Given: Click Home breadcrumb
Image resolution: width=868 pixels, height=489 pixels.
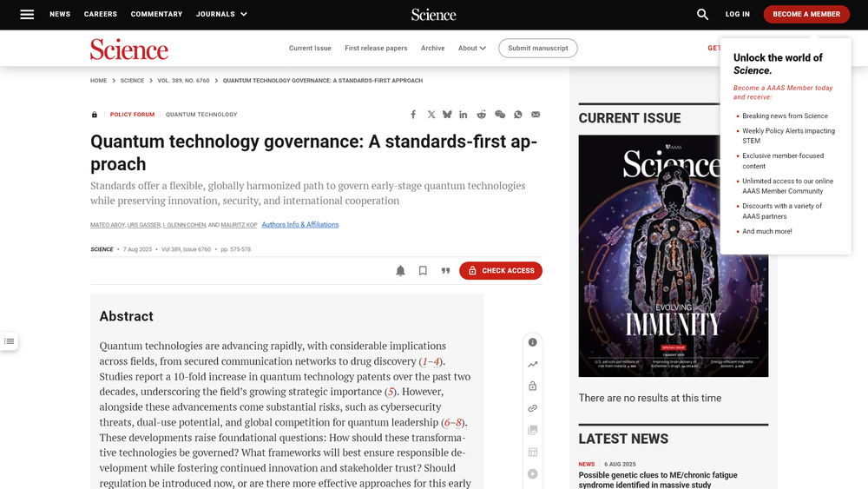Looking at the screenshot, I should point(99,81).
